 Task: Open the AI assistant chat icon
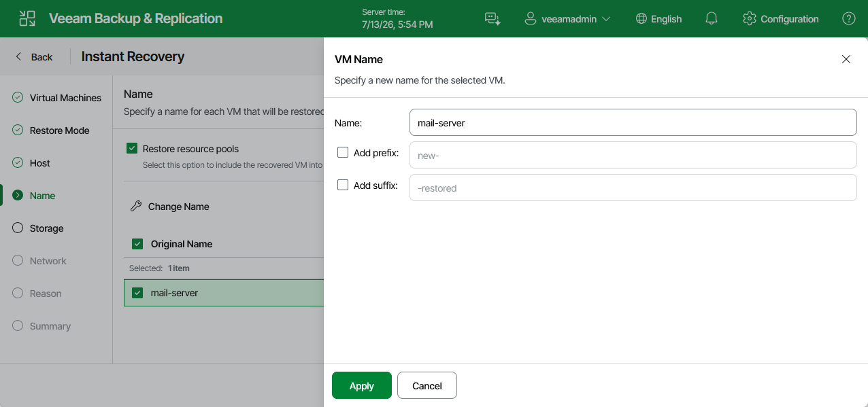point(493,19)
